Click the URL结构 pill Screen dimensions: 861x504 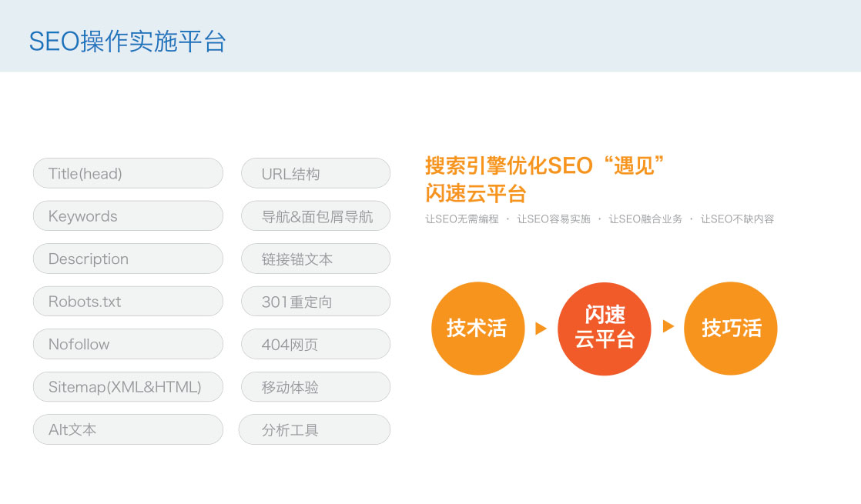pyautogui.click(x=316, y=173)
